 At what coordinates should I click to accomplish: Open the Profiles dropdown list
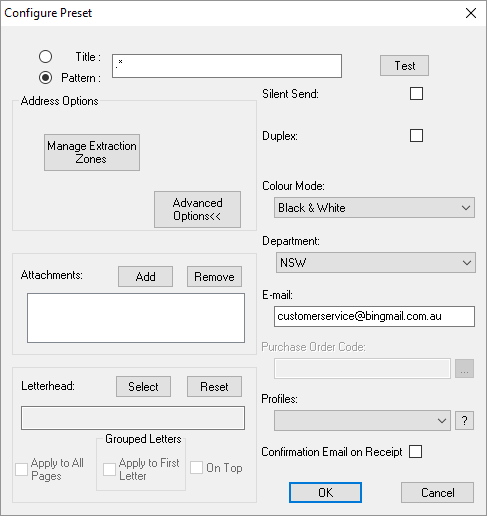[362, 421]
